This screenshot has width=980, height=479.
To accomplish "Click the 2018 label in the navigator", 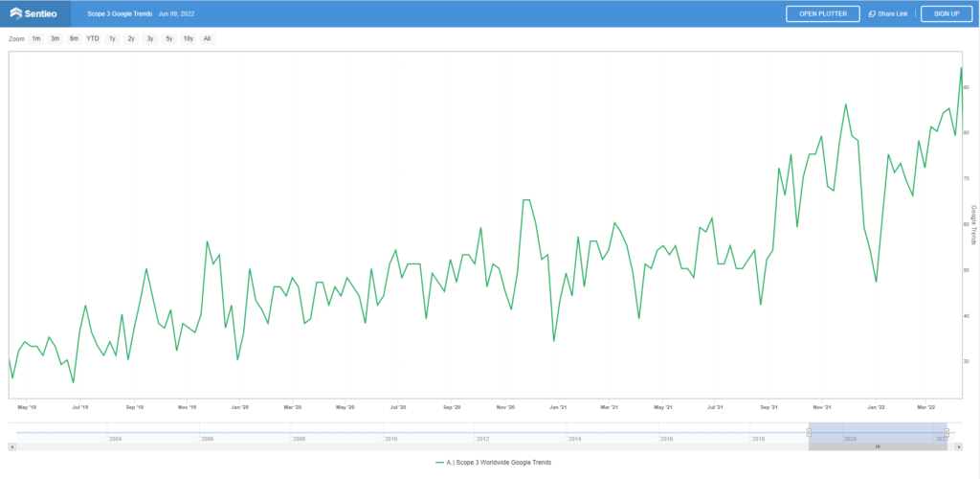I will pos(758,439).
